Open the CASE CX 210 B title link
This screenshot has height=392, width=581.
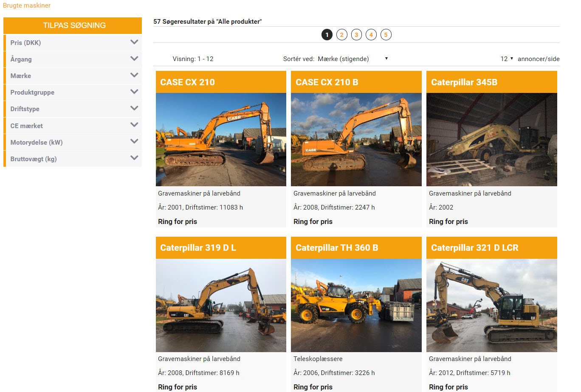[327, 82]
